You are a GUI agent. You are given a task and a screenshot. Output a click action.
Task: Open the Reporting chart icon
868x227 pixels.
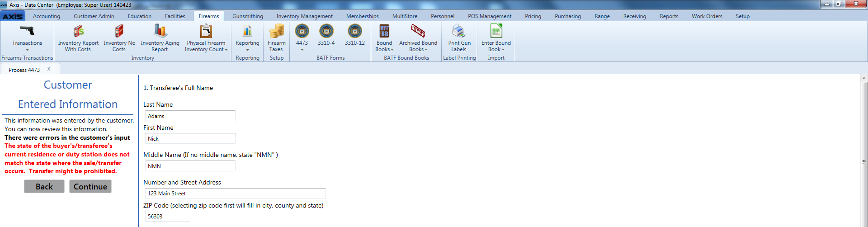click(247, 31)
